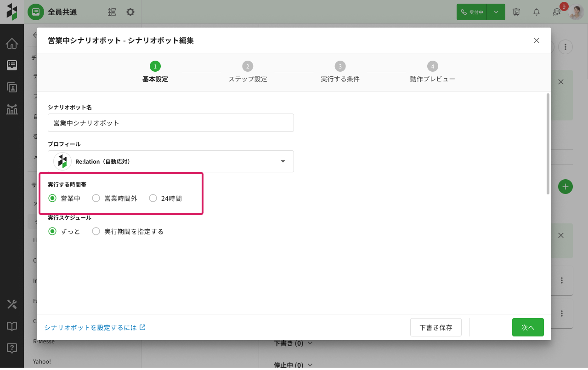The height and width of the screenshot is (370, 588).
Task: Select 24時間 radio button
Action: pos(153,199)
